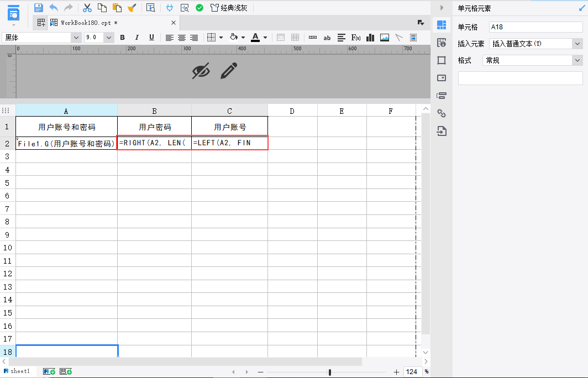Open the tab list dropdown at the tab bar's right end
Screen dimensions: 588x378
(421, 23)
